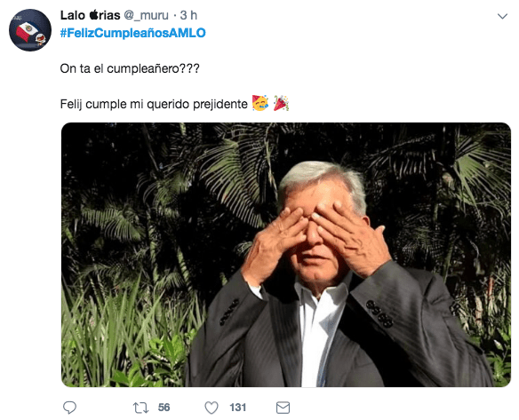Click the party popper emoji

281,103
